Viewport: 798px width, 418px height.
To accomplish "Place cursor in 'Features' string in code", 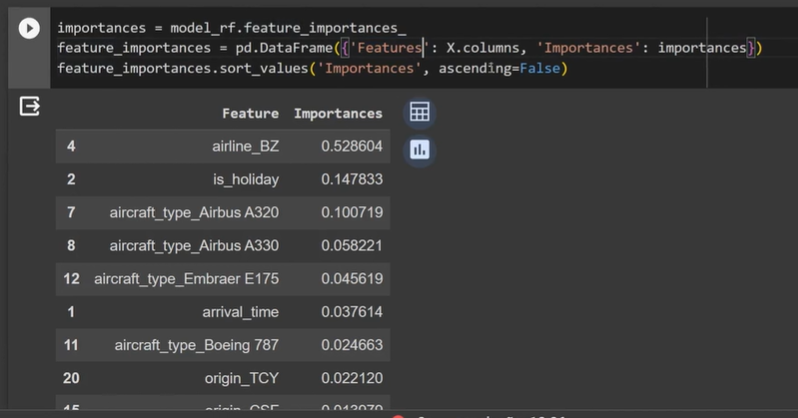I will click(390, 48).
